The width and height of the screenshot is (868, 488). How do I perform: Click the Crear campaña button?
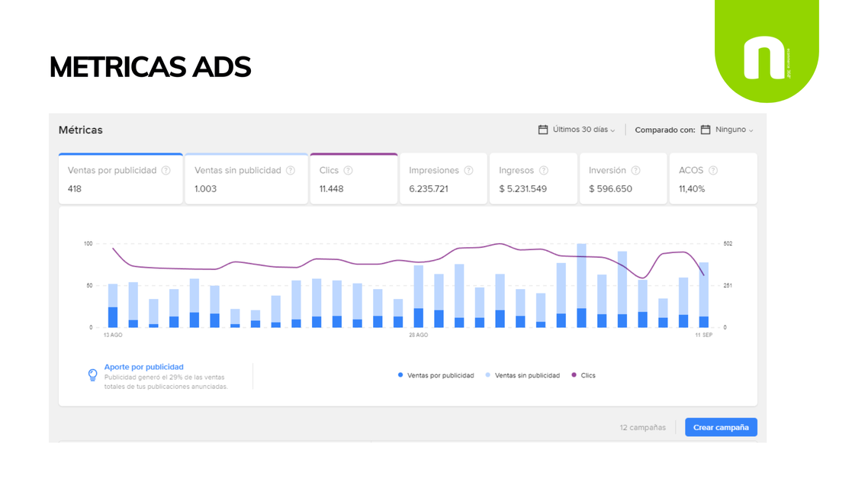(721, 427)
